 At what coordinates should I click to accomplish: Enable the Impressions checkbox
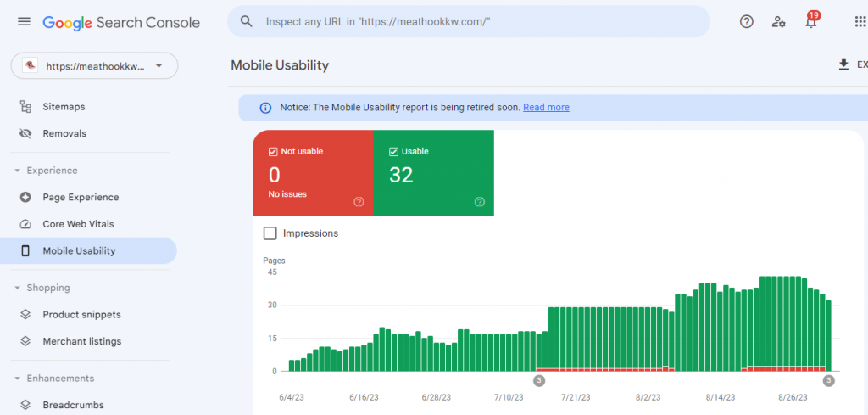pos(270,233)
